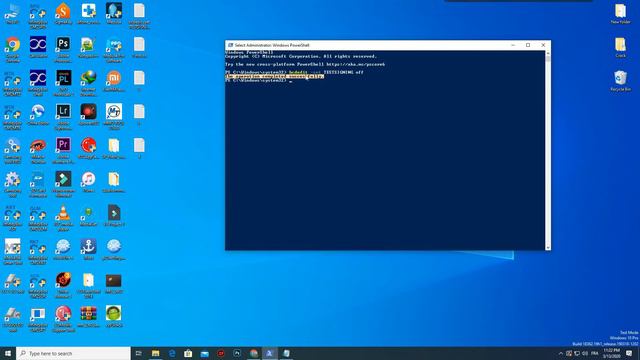Click PowerShell scrollbar up arrow

coord(548,53)
